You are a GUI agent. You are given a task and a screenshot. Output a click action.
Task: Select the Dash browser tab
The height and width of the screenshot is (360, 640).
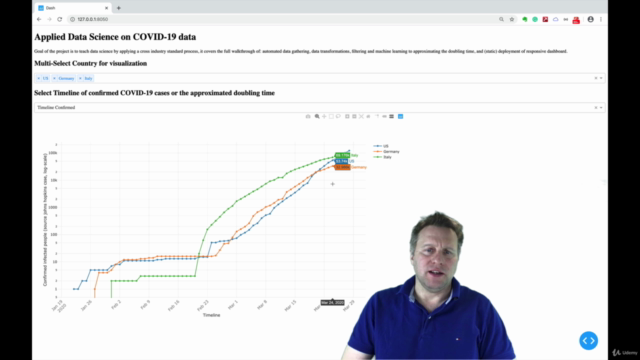click(x=73, y=8)
